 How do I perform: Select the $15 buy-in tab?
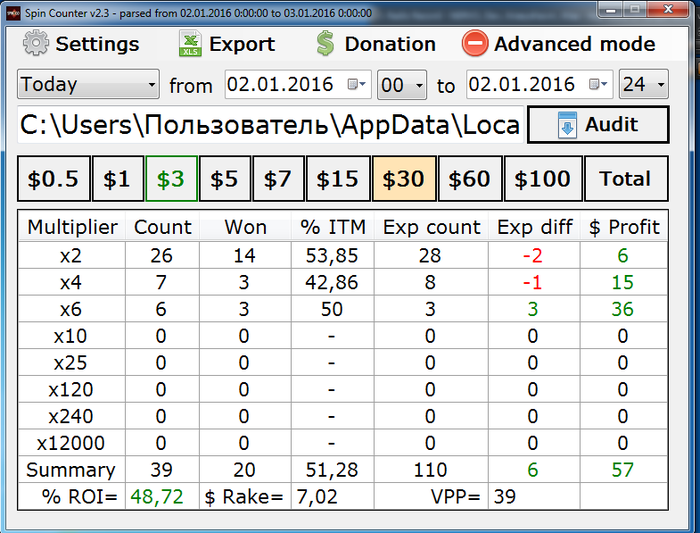click(338, 179)
